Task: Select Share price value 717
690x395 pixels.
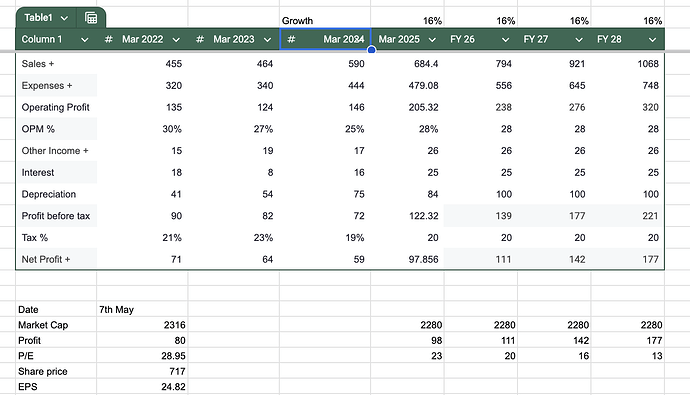Action: pos(177,371)
